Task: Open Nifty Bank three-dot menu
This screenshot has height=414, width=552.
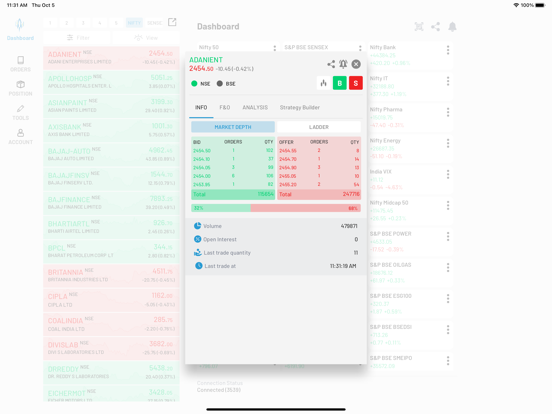Action: (448, 50)
